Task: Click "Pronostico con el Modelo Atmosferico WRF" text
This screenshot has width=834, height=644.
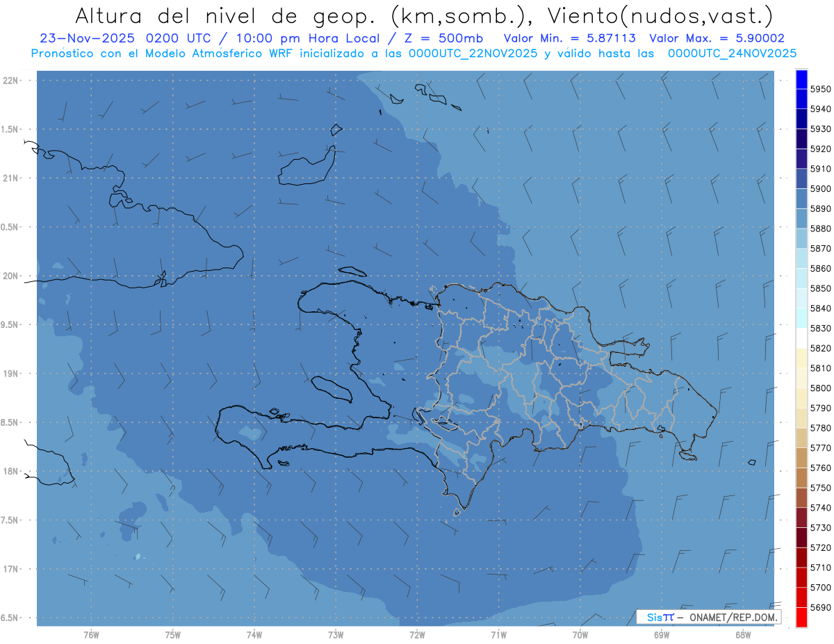Action: click(x=163, y=53)
